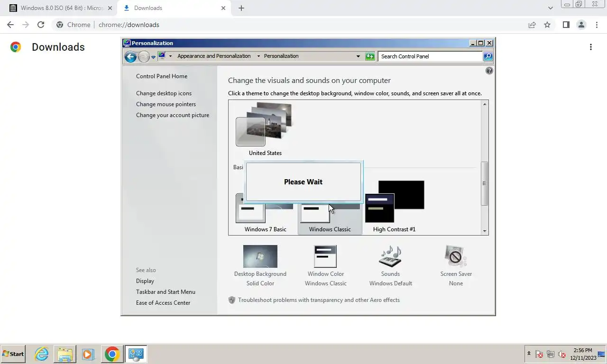This screenshot has height=364, width=607.
Task: Click Control Panel taskbar button
Action: click(136, 354)
